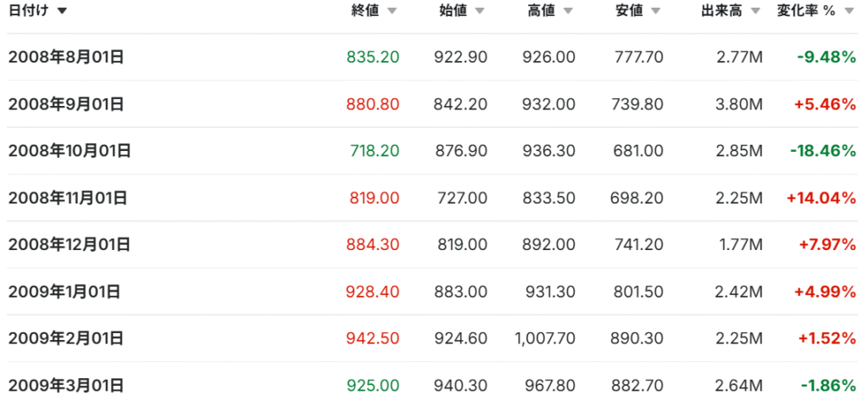Viewport: 868px width, 401px height.
Task: Click the change rate +14.04%
Action: click(821, 198)
